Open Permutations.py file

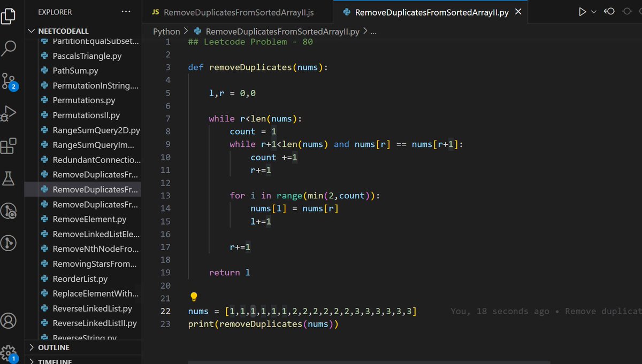(x=83, y=100)
